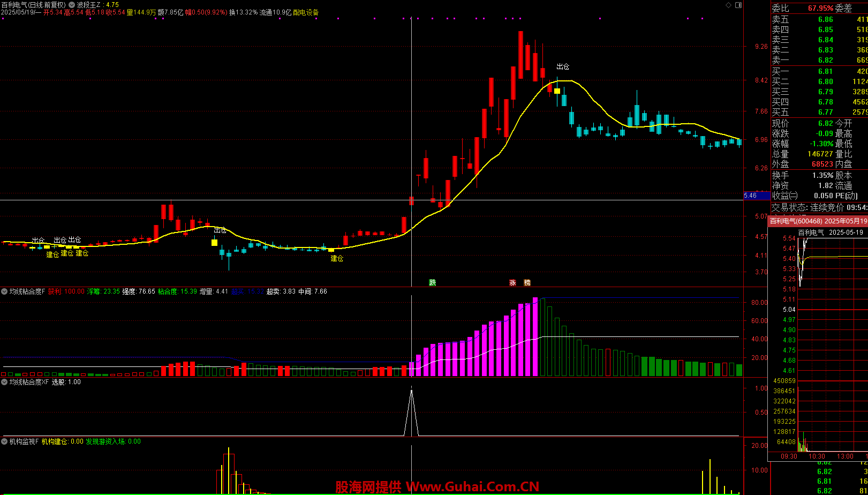Expand the 波段王Z main chart indicator dropdown

coord(72,5)
